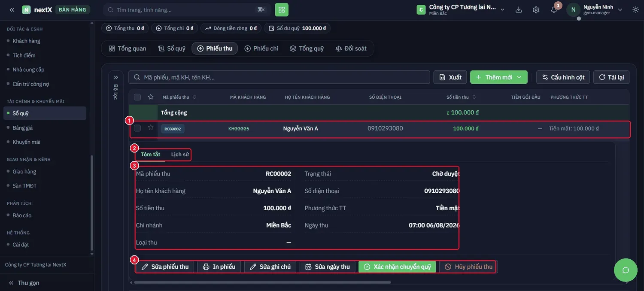Collapse the sidebar with the double-chevron icon
The width and height of the screenshot is (644, 291).
12,9
